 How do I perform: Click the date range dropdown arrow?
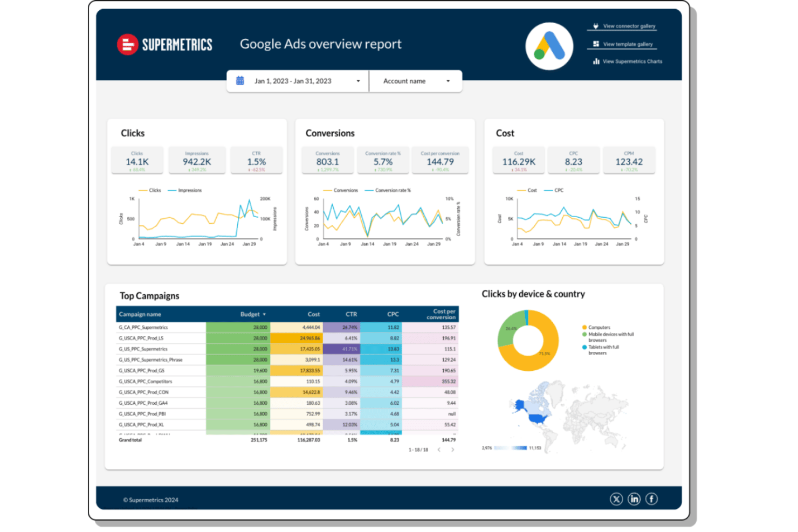(x=358, y=81)
